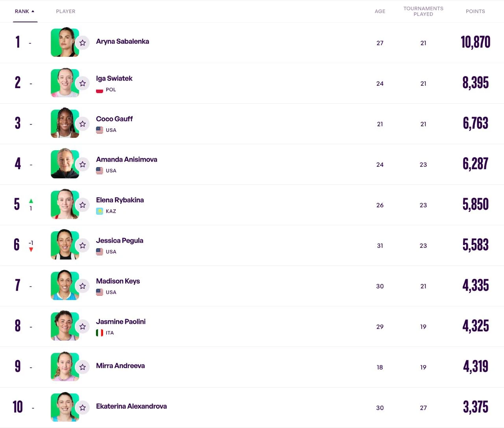Screen dimensions: 504x428
Task: Click the Player column header
Action: tap(66, 11)
